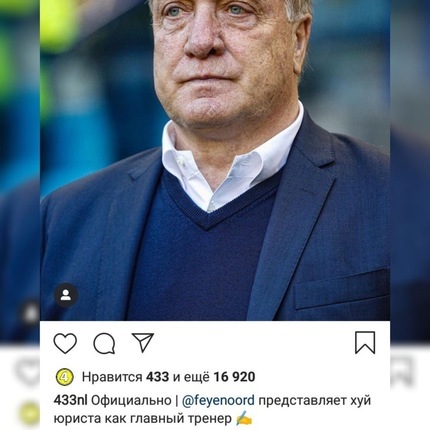
Task: Open the 433 account in the likes line
Action: 157,377
